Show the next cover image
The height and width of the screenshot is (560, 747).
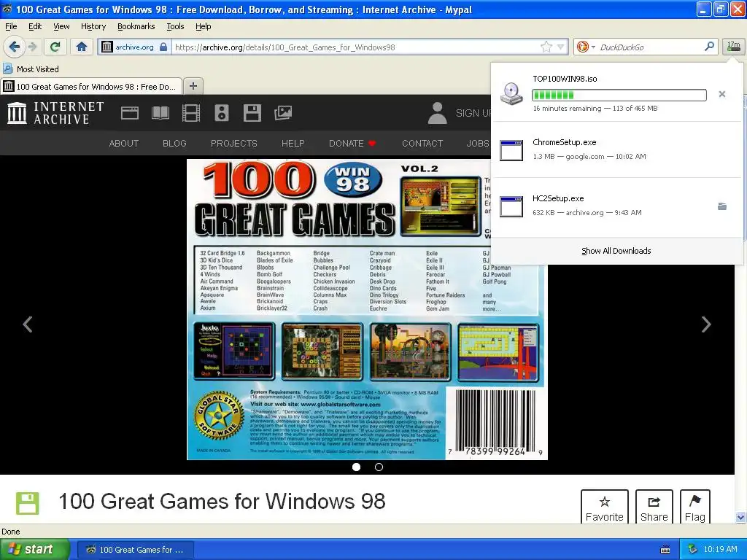point(706,324)
